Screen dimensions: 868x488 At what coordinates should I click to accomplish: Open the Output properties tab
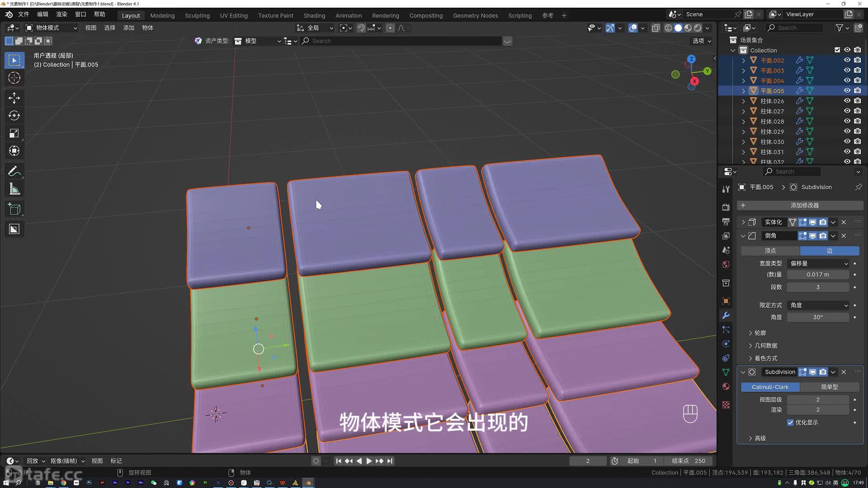tap(726, 221)
